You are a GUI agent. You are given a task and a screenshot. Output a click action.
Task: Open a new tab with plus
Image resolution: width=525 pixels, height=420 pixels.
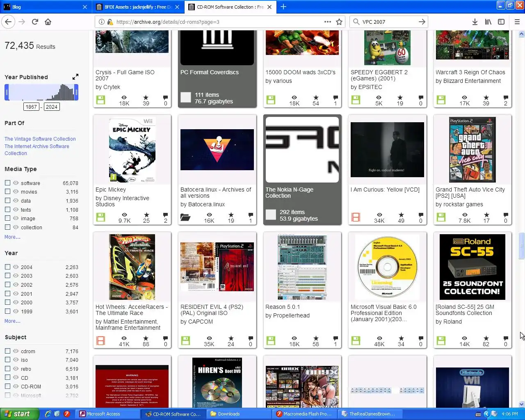coord(283,7)
